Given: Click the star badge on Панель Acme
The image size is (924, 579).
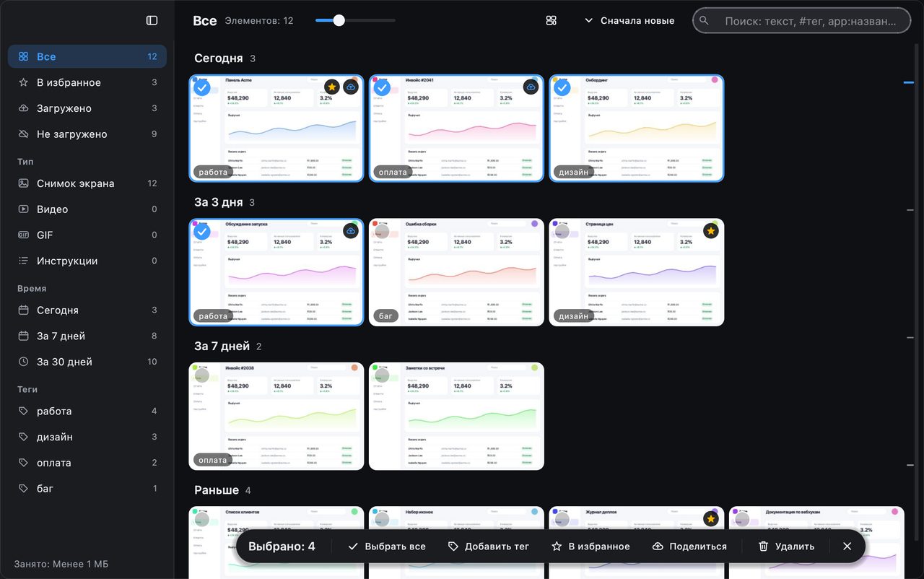Looking at the screenshot, I should [332, 87].
